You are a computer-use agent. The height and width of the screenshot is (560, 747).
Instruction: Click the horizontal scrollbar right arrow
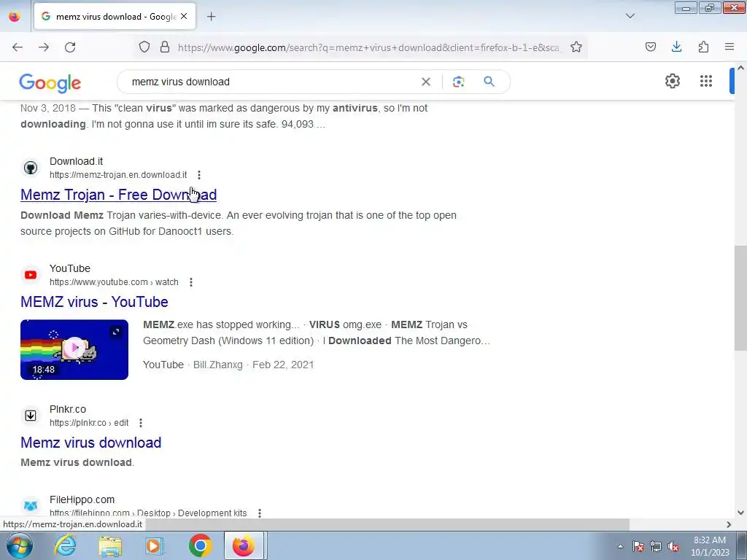729,524
